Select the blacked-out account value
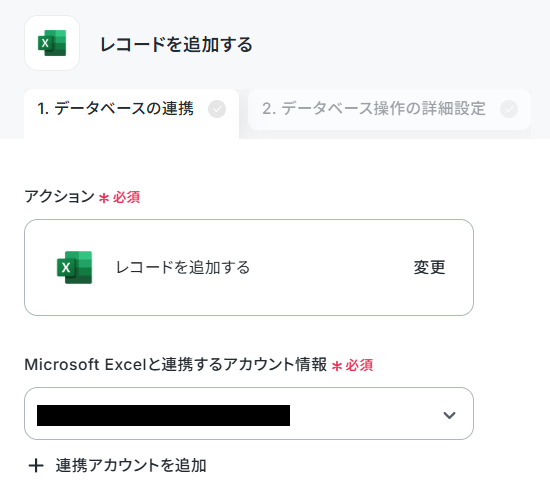 163,415
